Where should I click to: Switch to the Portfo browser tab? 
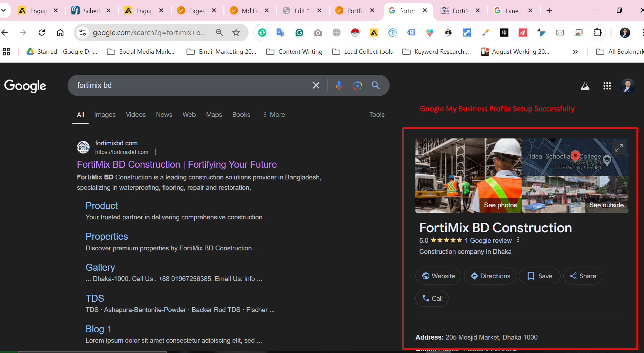pos(355,11)
